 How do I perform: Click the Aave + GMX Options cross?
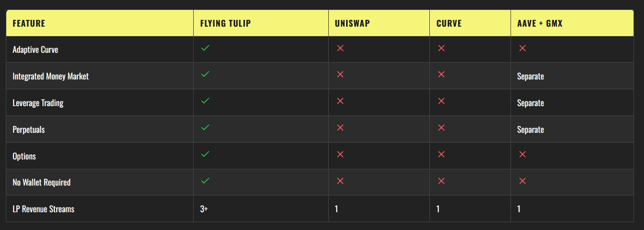click(522, 154)
